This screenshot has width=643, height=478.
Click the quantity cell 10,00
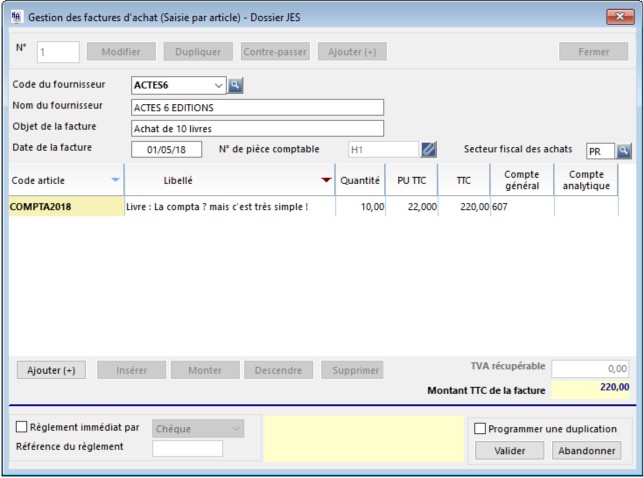[360, 206]
